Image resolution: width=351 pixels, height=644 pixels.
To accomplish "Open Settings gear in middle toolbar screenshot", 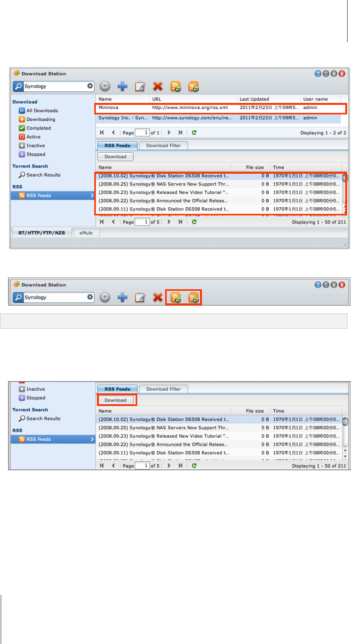I will coord(105,297).
